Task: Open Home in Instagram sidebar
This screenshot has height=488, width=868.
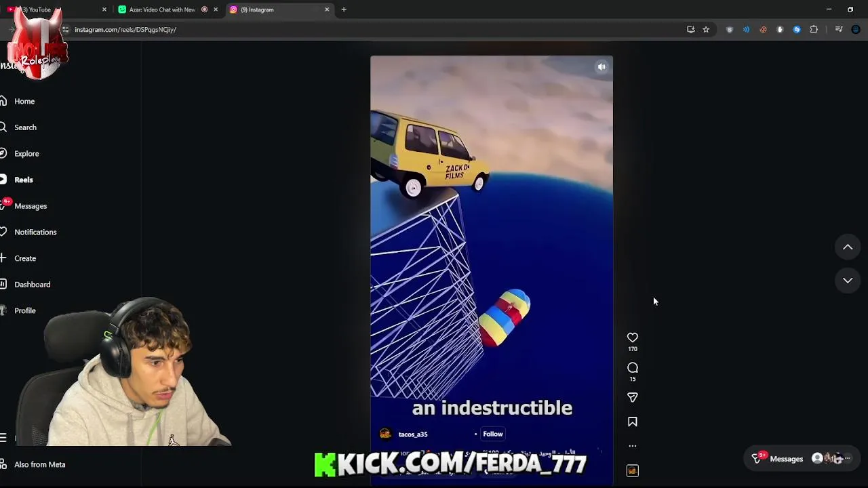Action: [24, 101]
